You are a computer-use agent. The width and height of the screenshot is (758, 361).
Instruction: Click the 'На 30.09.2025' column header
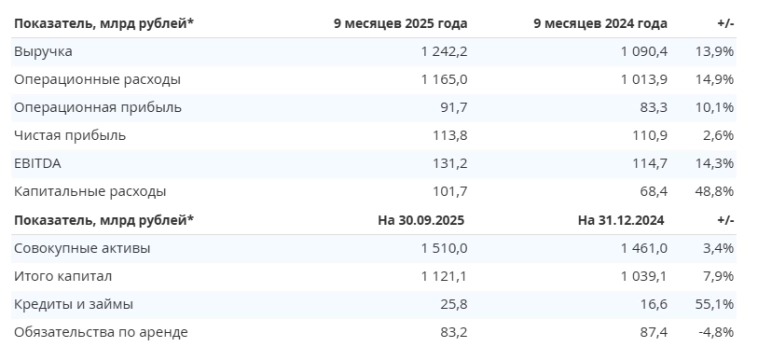(421, 220)
